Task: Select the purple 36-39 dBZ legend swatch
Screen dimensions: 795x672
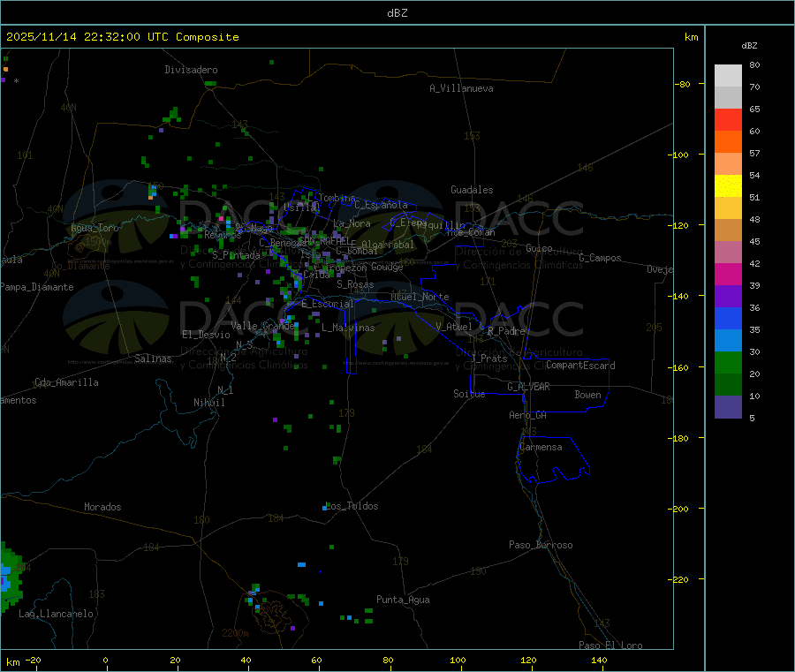Action: pos(728,297)
